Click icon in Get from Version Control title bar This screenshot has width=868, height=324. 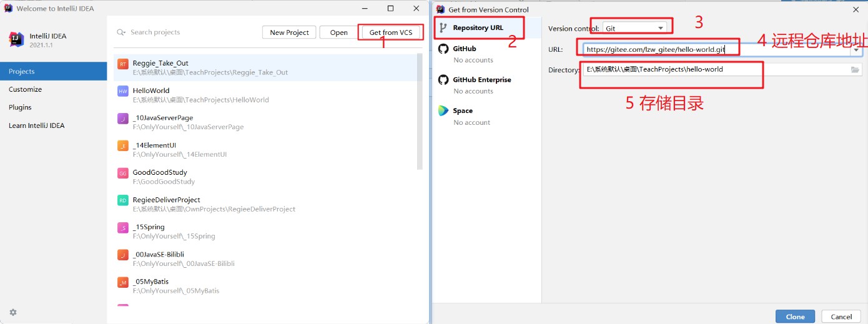(x=440, y=9)
